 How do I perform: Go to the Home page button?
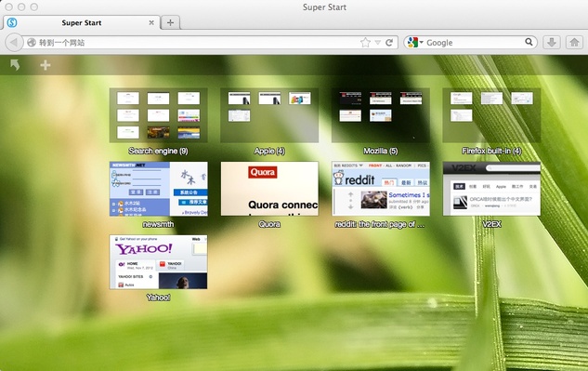pos(574,43)
